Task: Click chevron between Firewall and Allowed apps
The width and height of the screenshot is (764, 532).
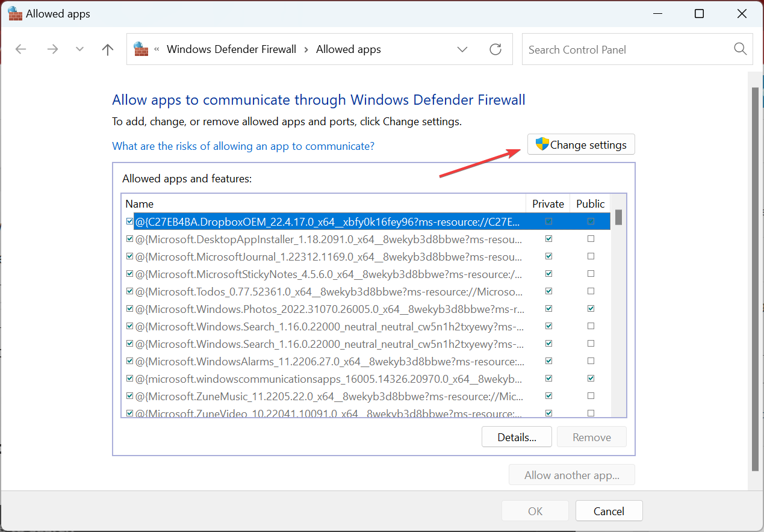Action: (306, 49)
